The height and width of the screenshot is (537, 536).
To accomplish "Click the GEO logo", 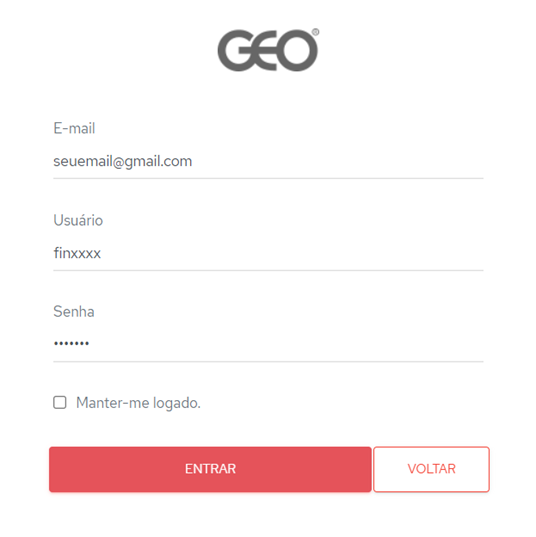I will [x=268, y=50].
